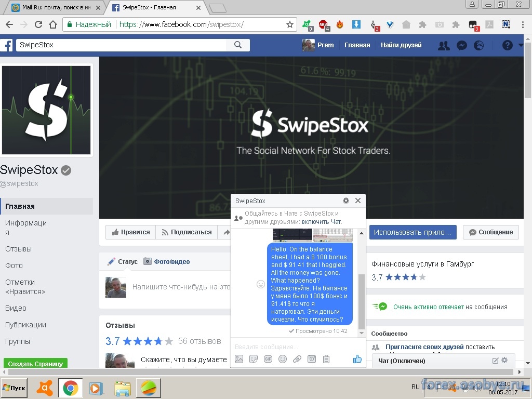Click the Создать Страницу green button
The height and width of the screenshot is (399, 532).
click(x=36, y=363)
